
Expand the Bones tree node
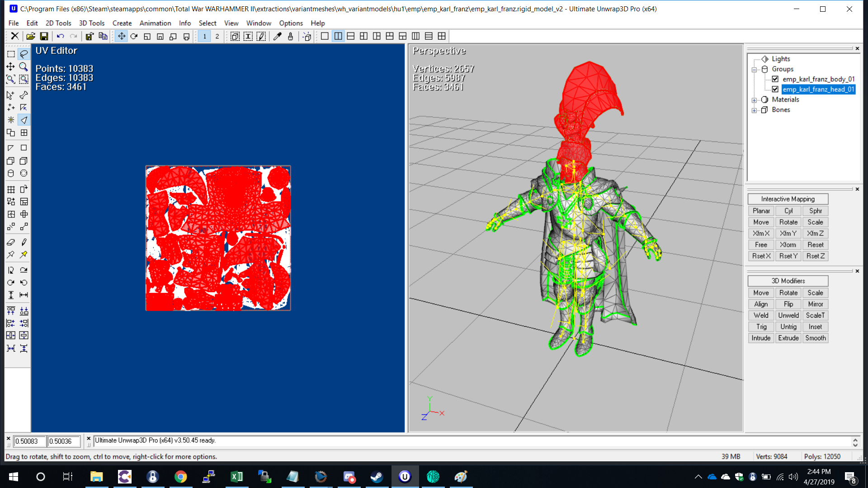[754, 110]
